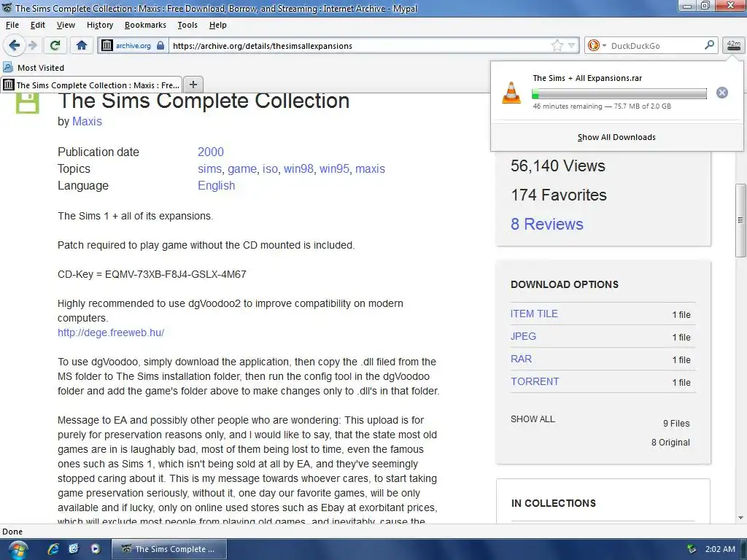Image resolution: width=747 pixels, height=560 pixels.
Task: Click the download progress bar
Action: point(619,93)
